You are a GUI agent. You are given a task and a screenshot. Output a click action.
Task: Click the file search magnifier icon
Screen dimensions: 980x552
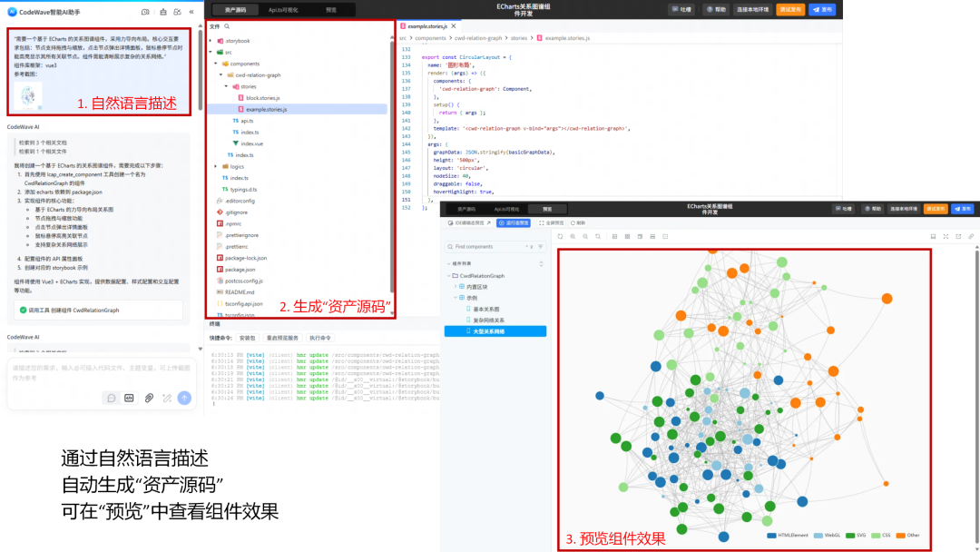[227, 27]
